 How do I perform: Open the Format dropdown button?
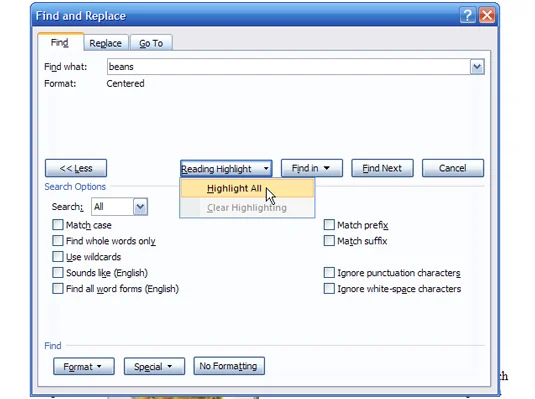click(84, 367)
